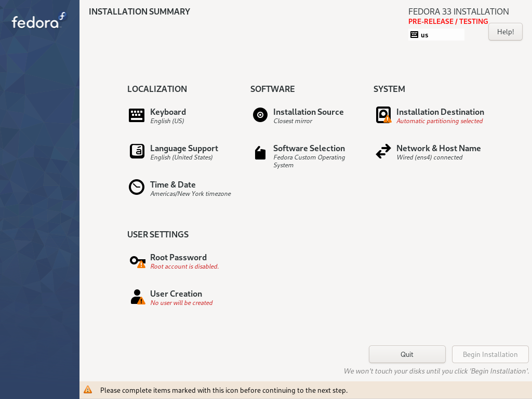Click the Begin Installation button
Image resolution: width=532 pixels, height=399 pixels.
(x=490, y=354)
